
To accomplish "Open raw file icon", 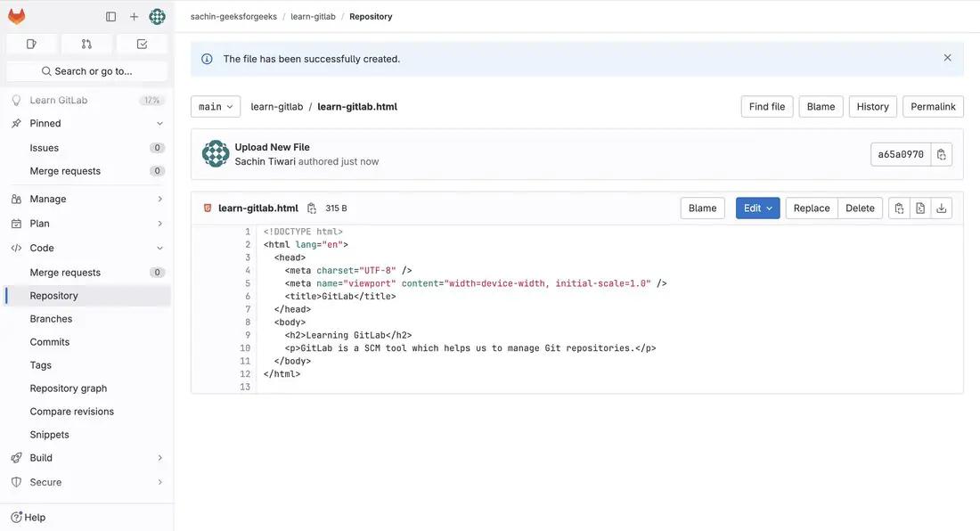I will click(x=920, y=208).
